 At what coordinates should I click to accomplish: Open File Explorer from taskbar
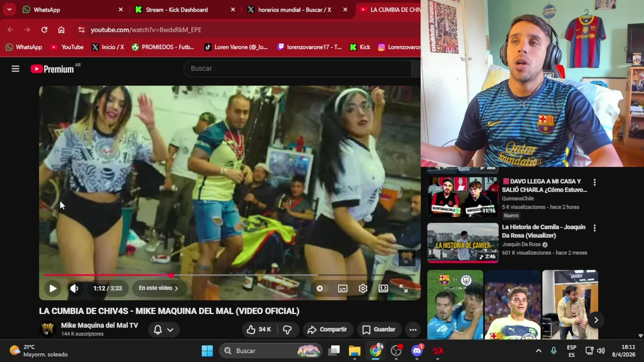point(355,350)
